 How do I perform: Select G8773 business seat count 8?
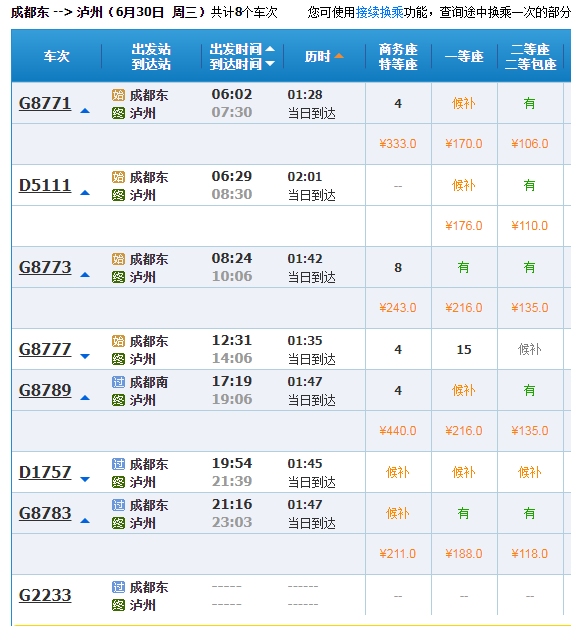[x=398, y=267]
